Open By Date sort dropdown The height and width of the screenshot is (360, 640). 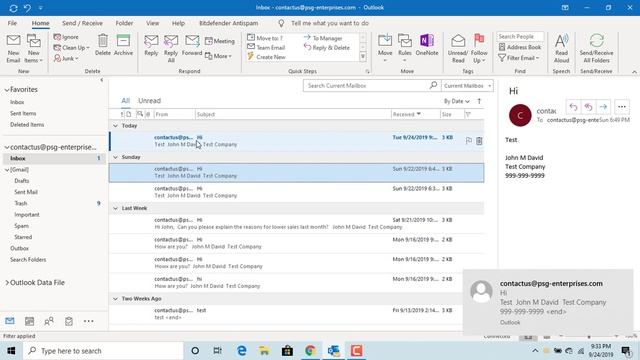click(x=457, y=101)
